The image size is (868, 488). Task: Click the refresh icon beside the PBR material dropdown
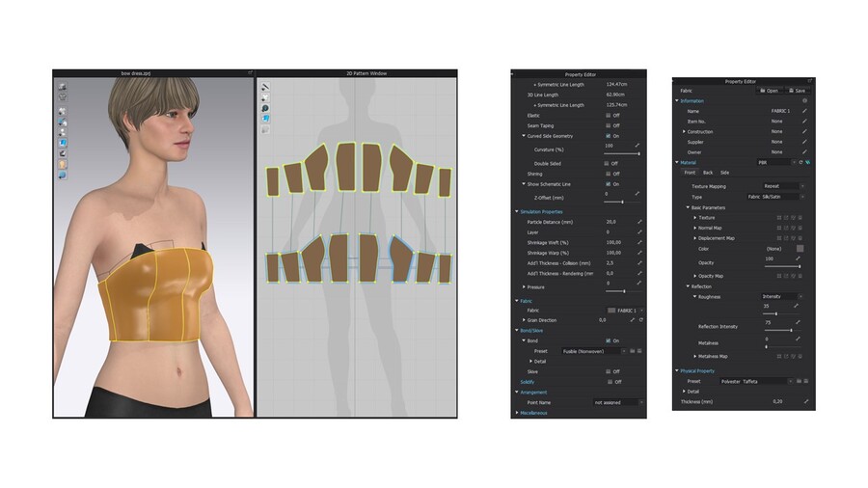[800, 163]
